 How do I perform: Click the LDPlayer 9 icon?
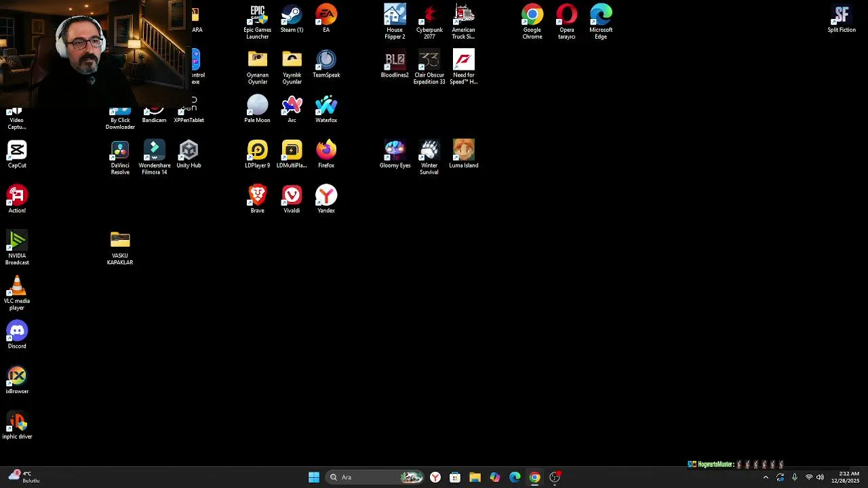tap(257, 154)
